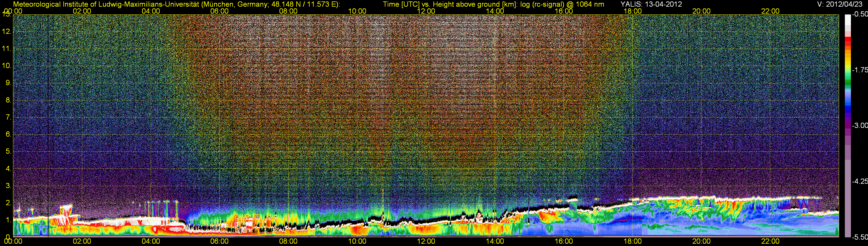Click the '-0.50' colorbar scale value

860,14
